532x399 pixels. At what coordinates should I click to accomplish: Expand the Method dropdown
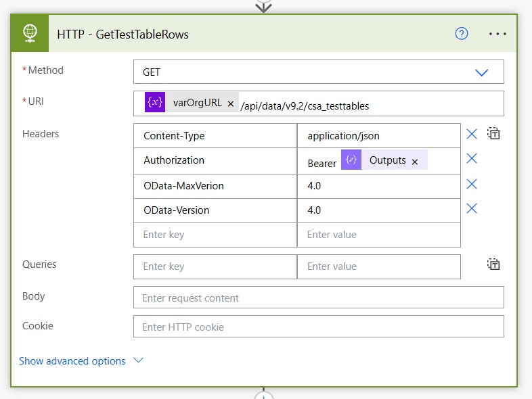click(481, 72)
